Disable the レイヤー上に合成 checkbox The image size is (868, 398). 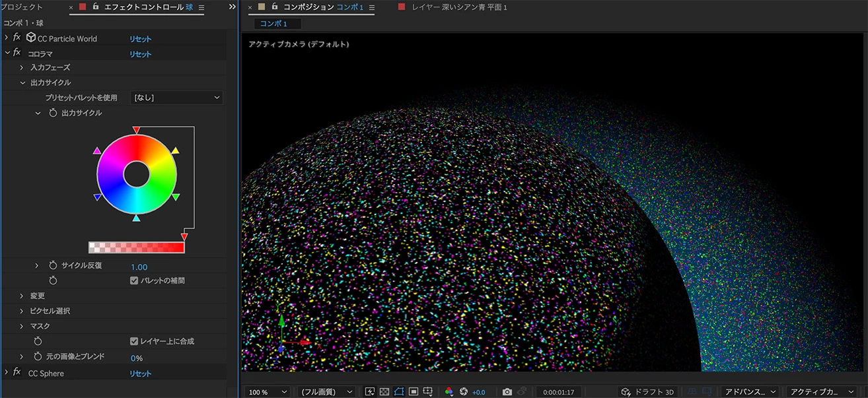(x=134, y=341)
